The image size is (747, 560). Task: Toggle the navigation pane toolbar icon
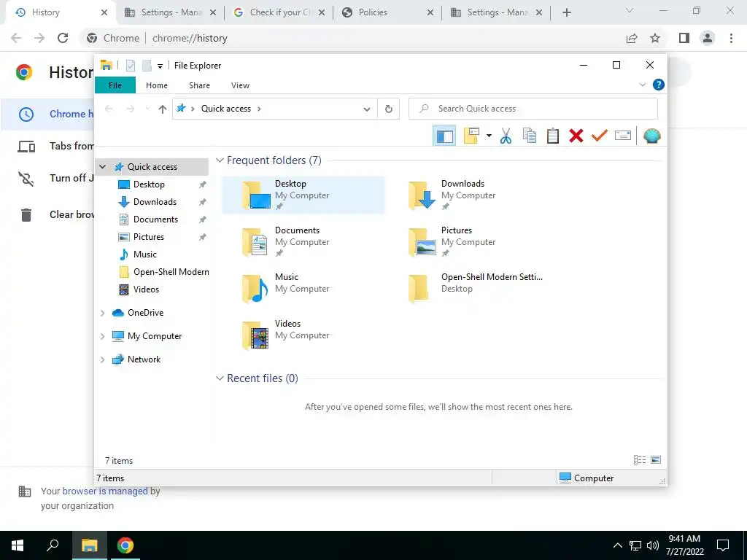click(x=444, y=136)
